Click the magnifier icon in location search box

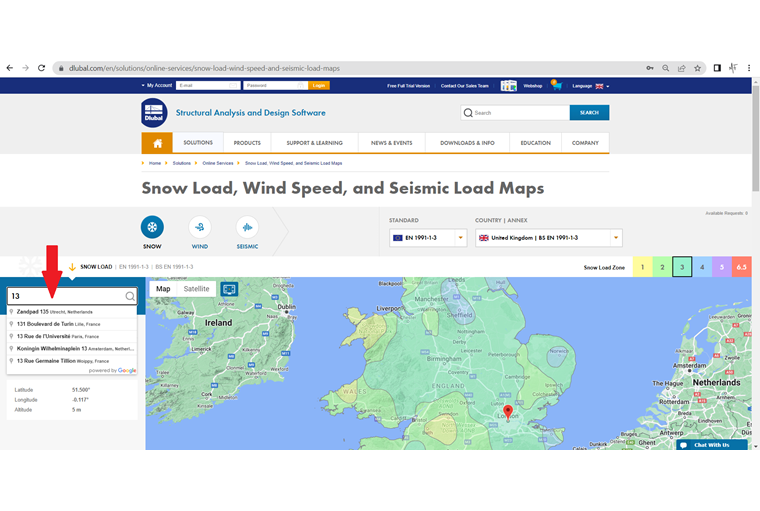point(130,296)
